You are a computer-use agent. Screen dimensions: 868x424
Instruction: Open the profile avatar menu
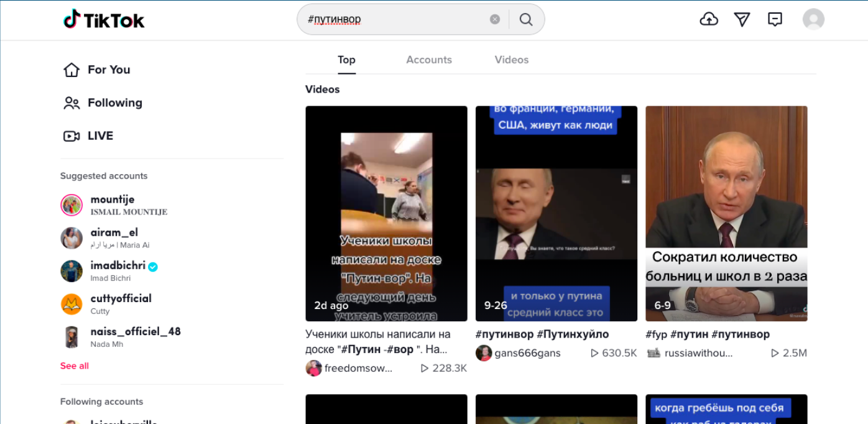point(813,19)
